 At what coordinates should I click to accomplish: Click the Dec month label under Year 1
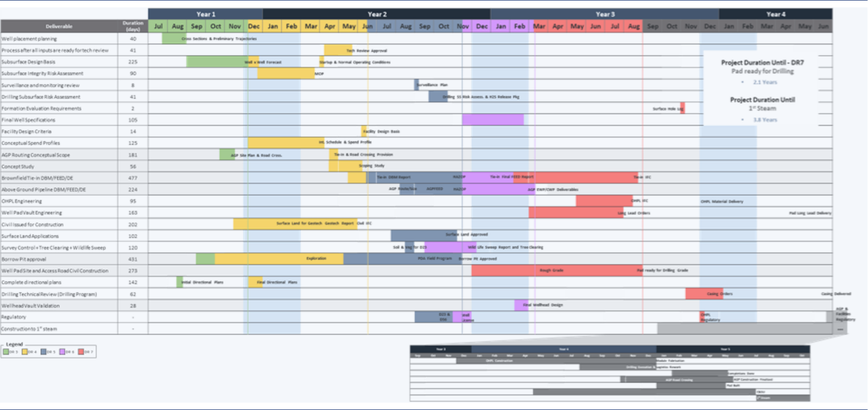pos(253,26)
